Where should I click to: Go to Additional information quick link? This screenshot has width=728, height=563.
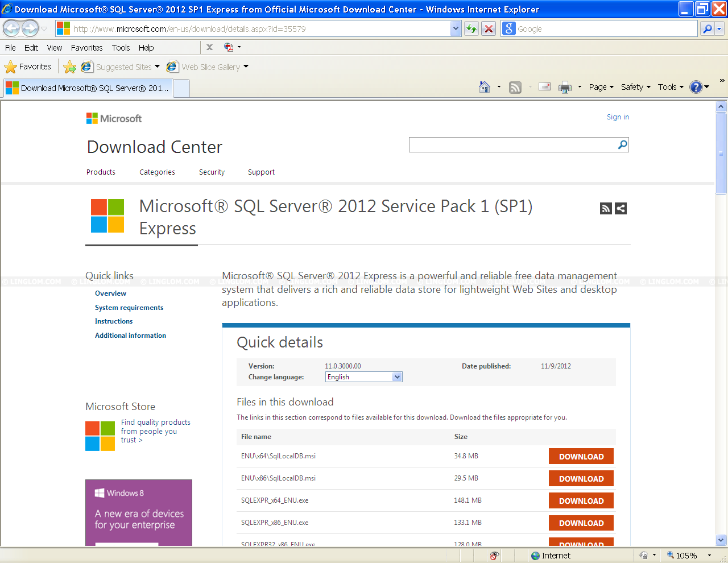pyautogui.click(x=130, y=336)
